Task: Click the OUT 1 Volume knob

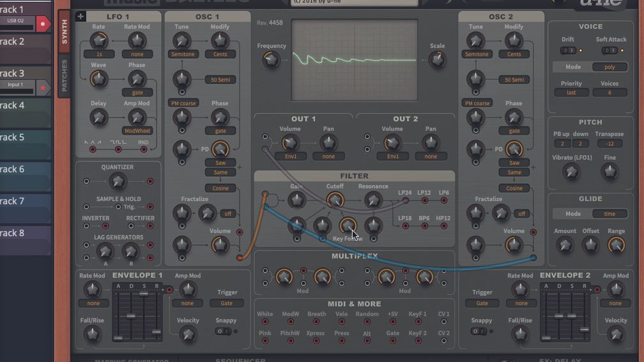Action: (290, 143)
